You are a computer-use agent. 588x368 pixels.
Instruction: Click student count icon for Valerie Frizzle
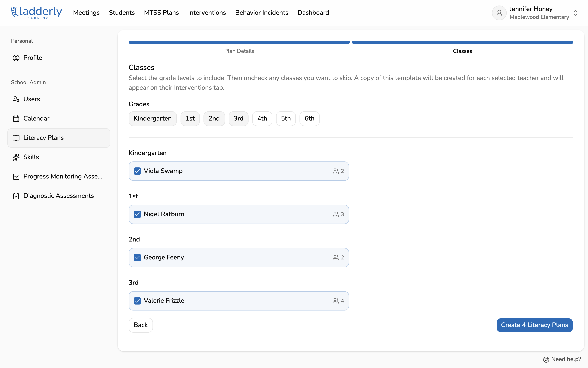(336, 301)
